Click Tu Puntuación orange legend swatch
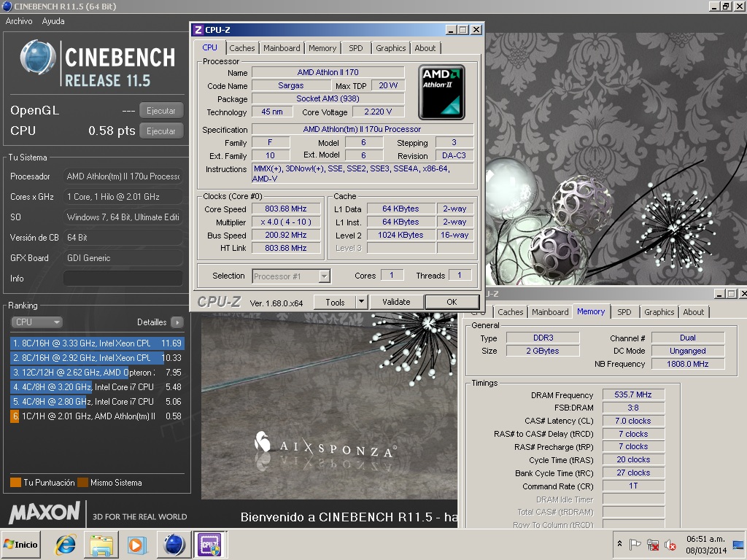 tap(16, 483)
